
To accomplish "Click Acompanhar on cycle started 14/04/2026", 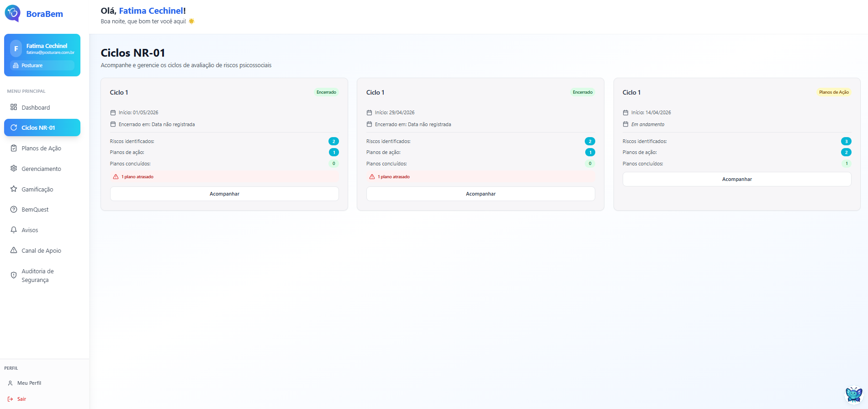I will (737, 179).
